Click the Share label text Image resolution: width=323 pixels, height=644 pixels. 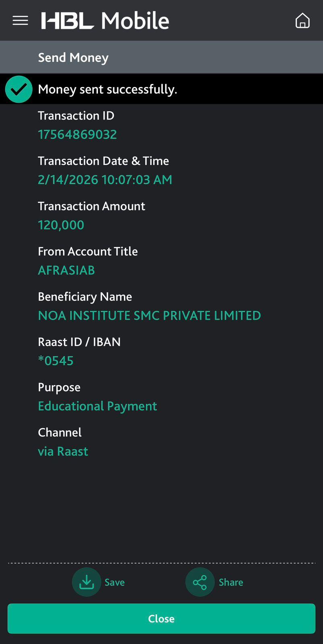(231, 582)
